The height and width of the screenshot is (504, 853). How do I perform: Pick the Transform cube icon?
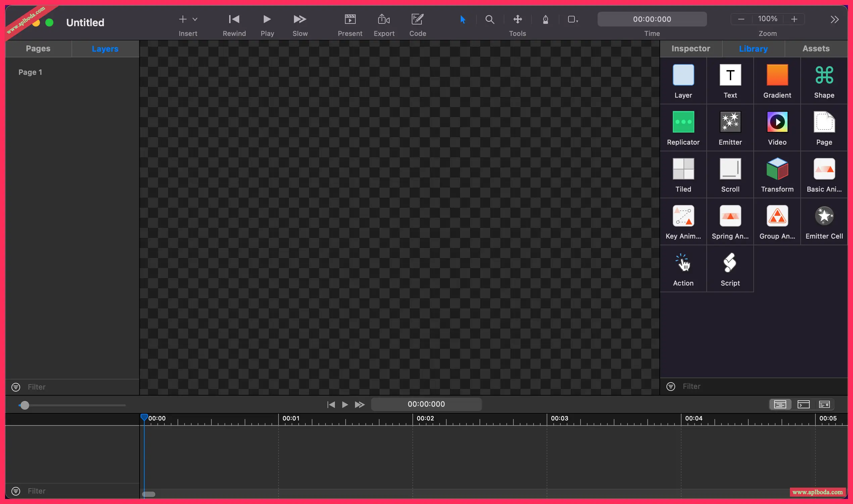coord(777,169)
